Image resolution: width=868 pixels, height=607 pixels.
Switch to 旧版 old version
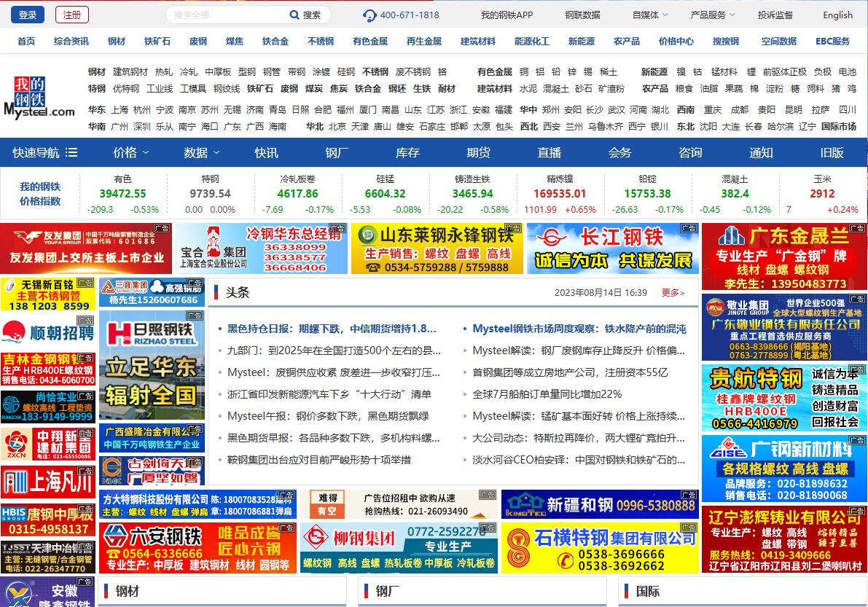click(832, 152)
